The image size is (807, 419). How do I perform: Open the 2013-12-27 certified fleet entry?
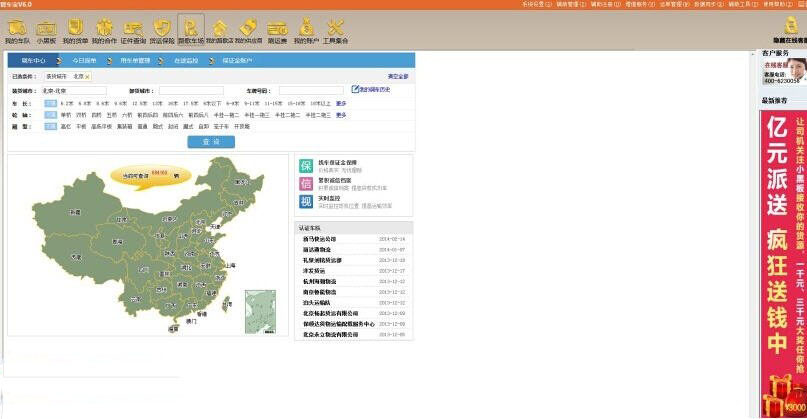click(354, 271)
